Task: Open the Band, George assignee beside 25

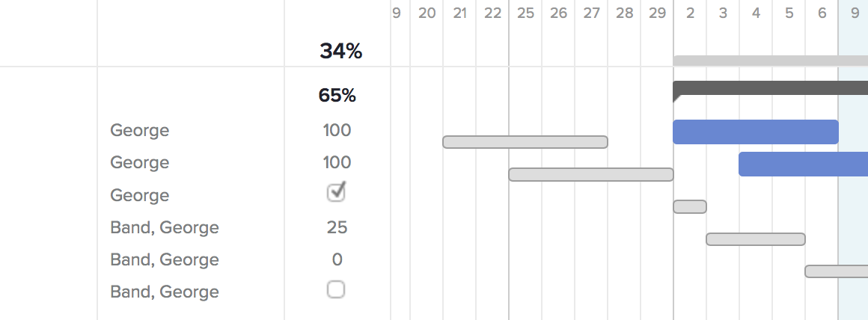Action: point(165,227)
